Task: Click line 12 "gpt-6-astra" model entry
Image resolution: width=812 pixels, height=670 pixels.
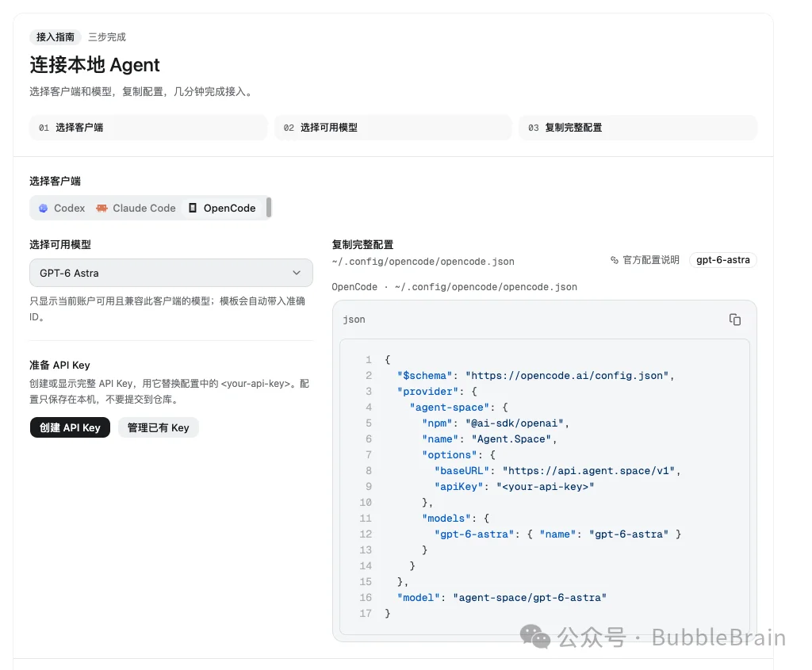Action: tap(557, 534)
